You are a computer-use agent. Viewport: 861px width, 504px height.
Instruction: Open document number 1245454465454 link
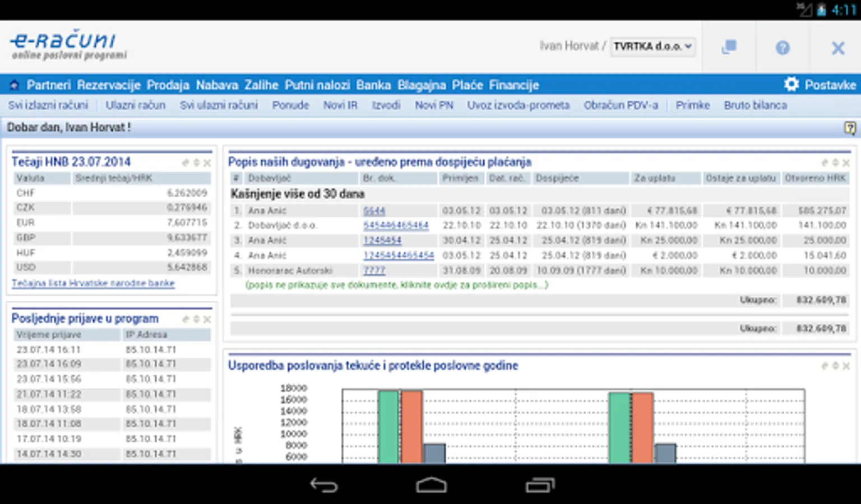point(399,256)
